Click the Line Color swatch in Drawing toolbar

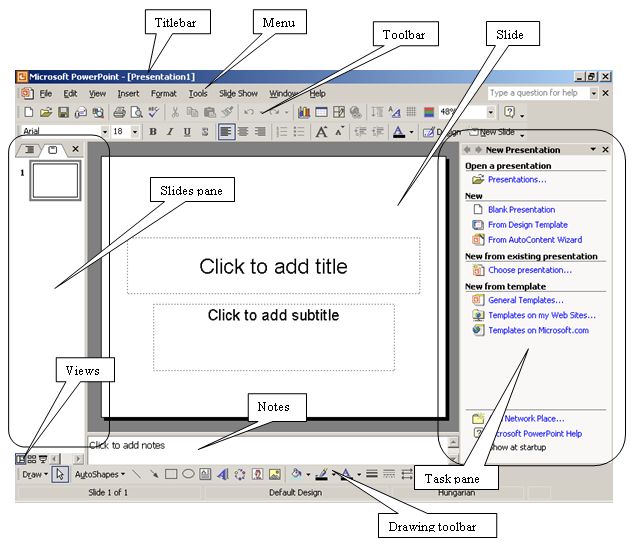click(322, 474)
